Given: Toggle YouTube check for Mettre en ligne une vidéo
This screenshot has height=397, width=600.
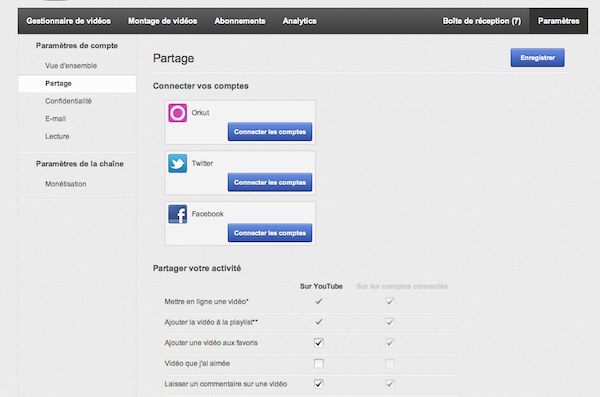Looking at the screenshot, I should 319,301.
